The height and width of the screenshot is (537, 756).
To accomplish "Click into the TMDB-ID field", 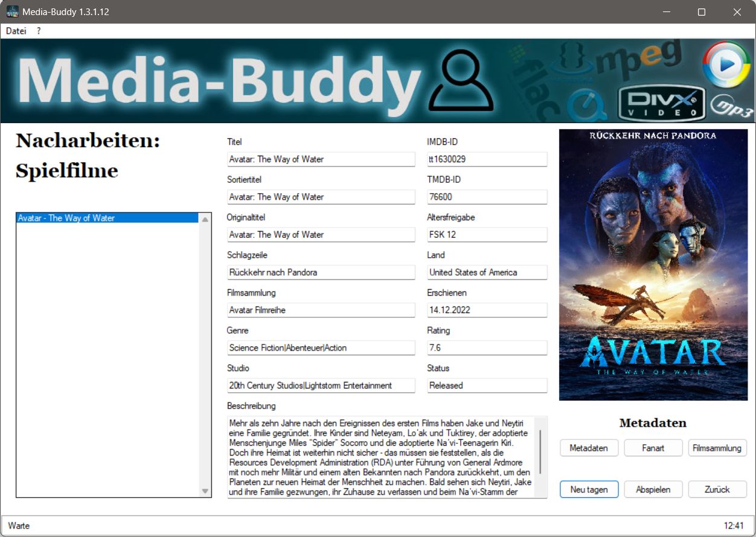I will (x=487, y=197).
